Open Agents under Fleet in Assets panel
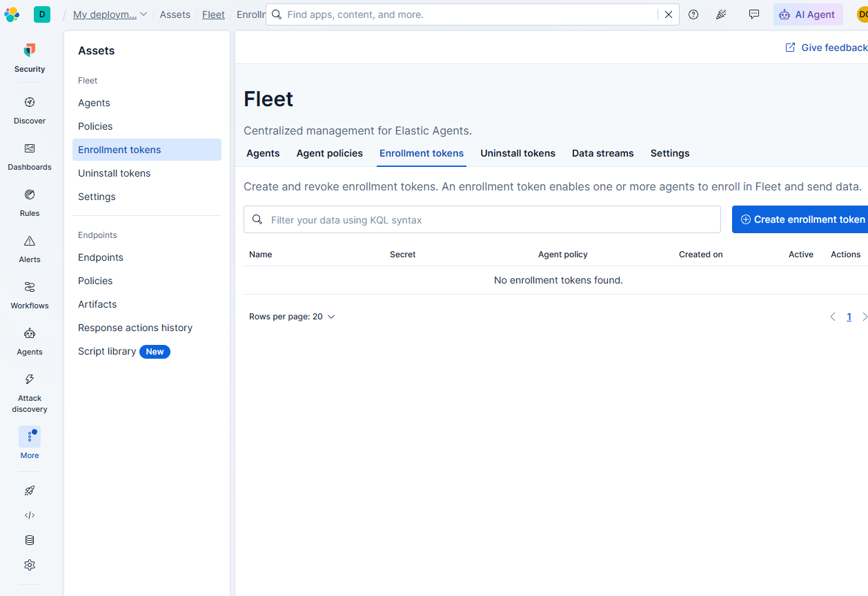 click(x=147, y=103)
